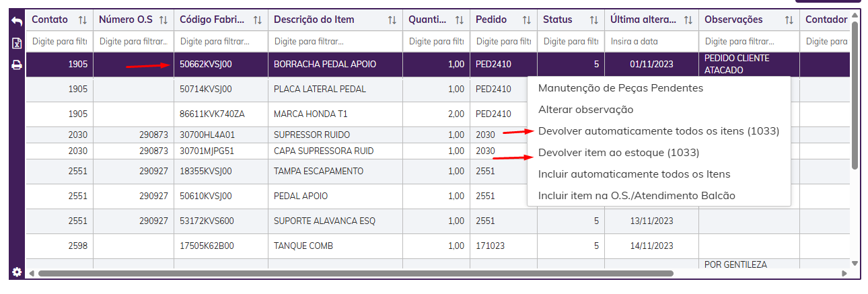Image resolution: width=868 pixels, height=294 pixels.
Task: Export the table to Excel
Action: [x=17, y=44]
